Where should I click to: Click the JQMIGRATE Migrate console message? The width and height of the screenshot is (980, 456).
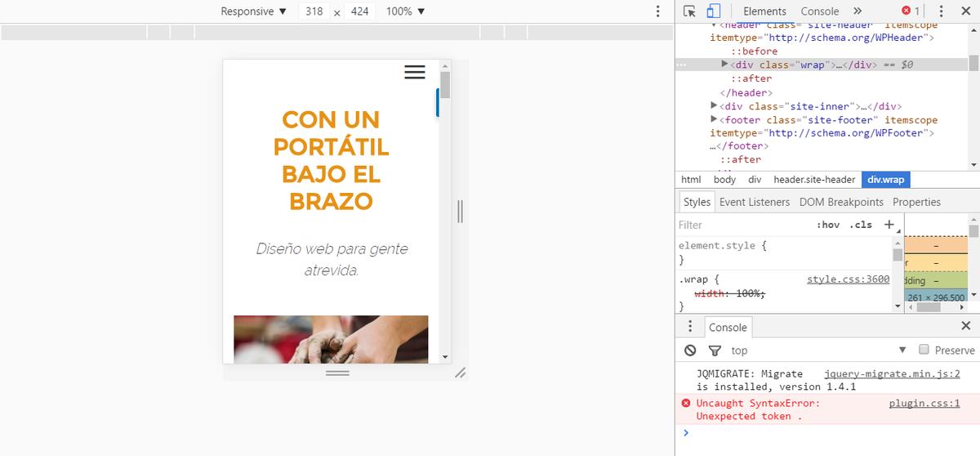tap(776, 380)
